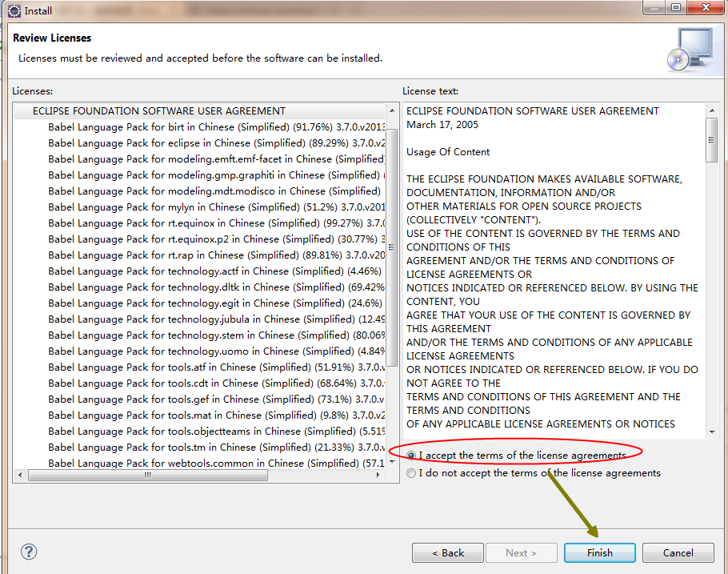Click the license text vertical scrollbar thumb
Screen dimensions: 728x574
click(712, 140)
